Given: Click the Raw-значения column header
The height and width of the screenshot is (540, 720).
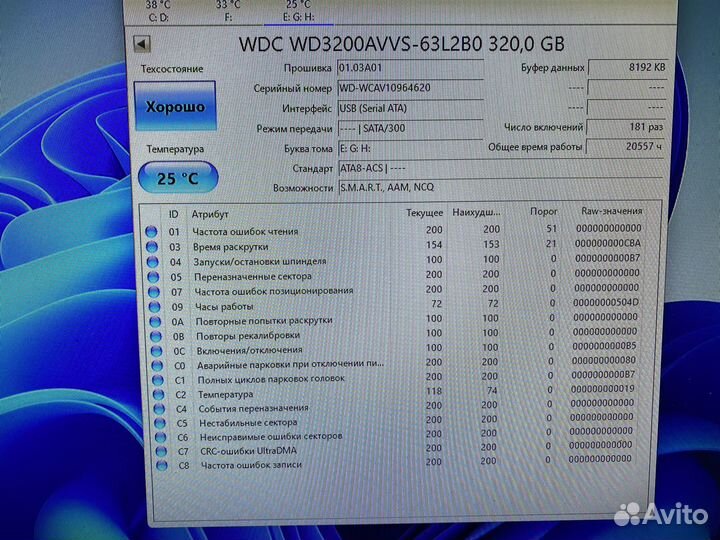Looking at the screenshot, I should pos(611,211).
